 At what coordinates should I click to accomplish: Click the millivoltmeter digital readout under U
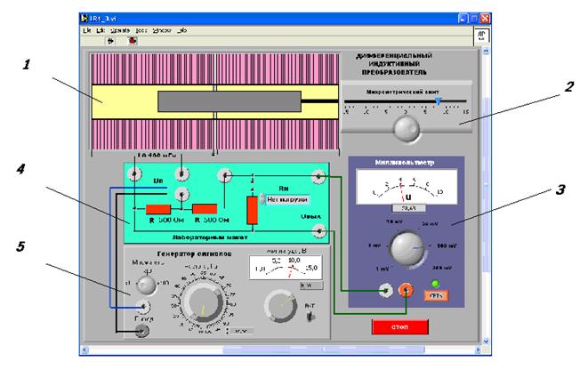(x=408, y=207)
